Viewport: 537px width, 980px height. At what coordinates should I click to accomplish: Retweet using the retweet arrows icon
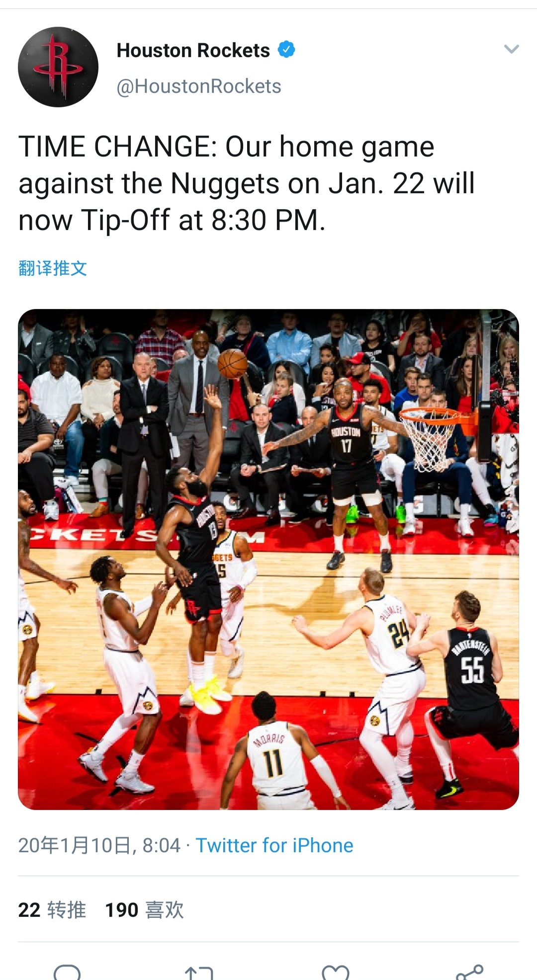[199, 973]
